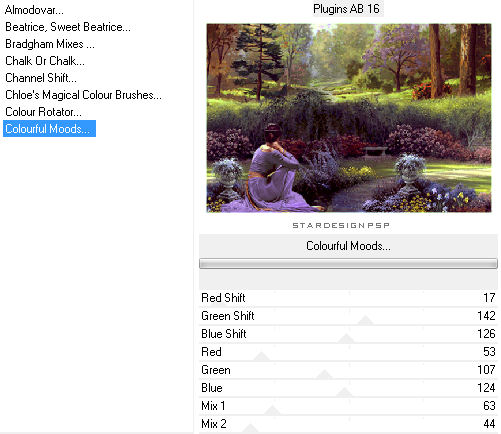Select the Almodovar... filter

pos(34,10)
